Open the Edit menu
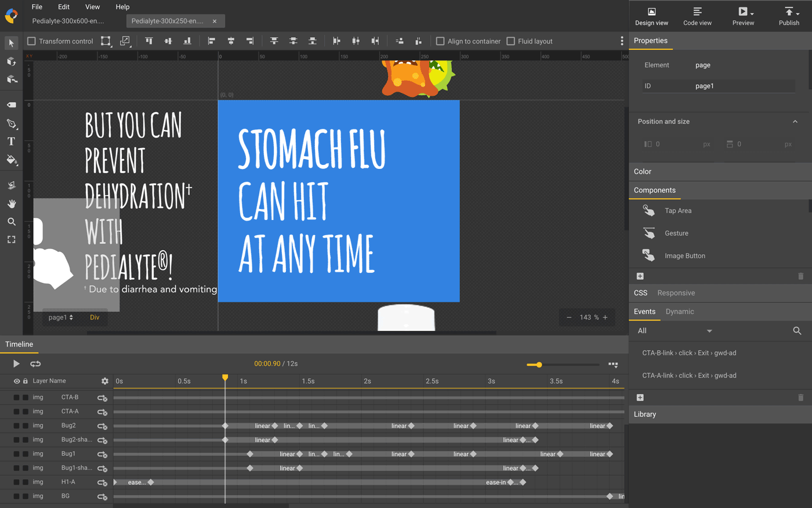 [x=64, y=7]
